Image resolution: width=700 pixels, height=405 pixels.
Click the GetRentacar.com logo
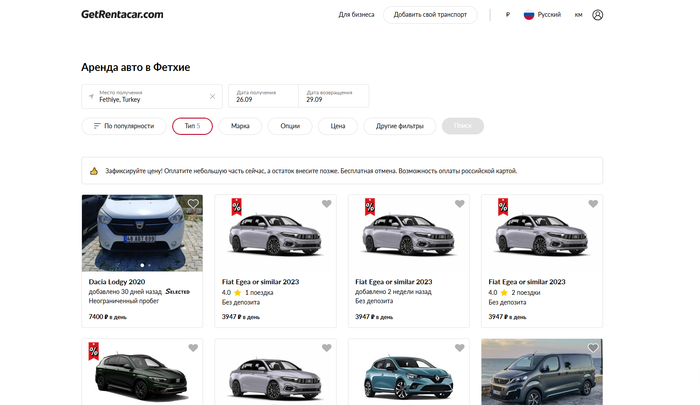(x=122, y=14)
